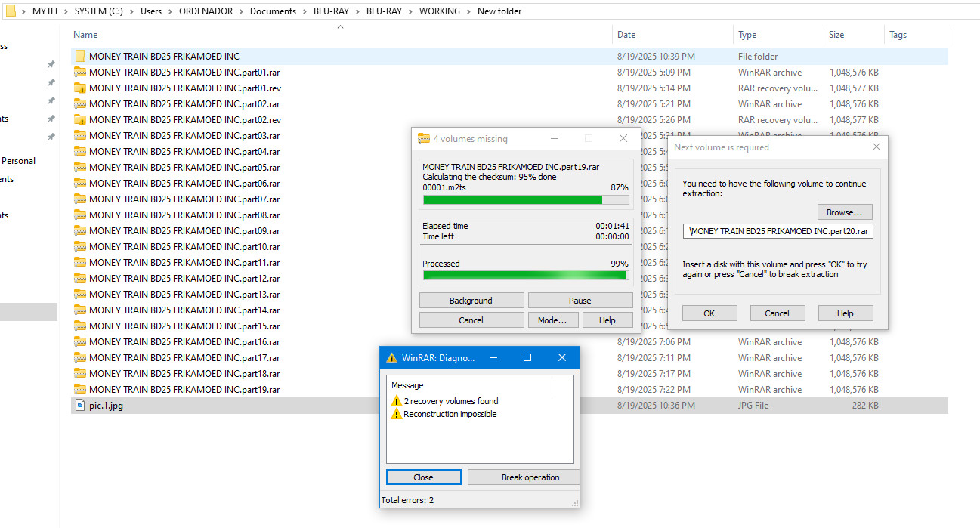980x528 pixels.
Task: Click the JPG file icon of pic.1.jpg
Action: (x=80, y=406)
